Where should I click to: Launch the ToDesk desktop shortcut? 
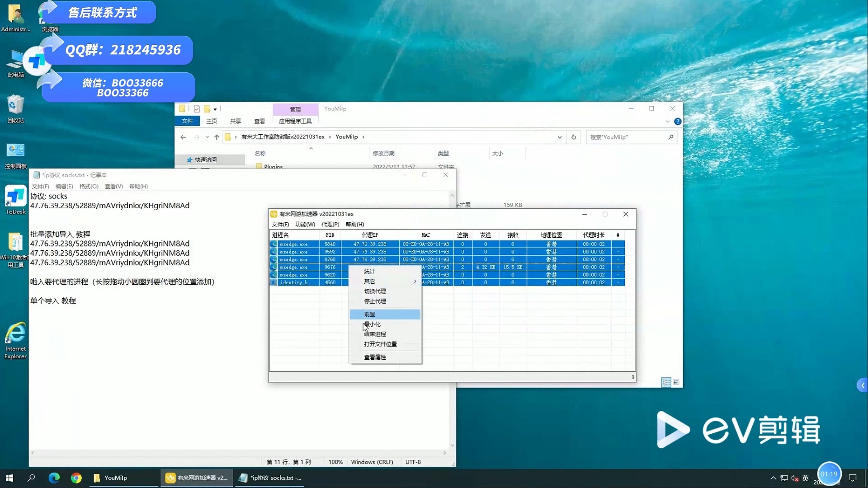15,200
